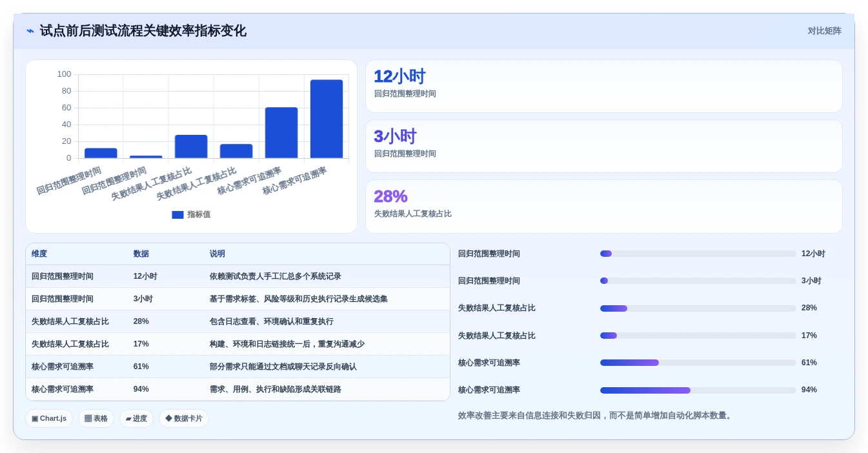Select the tallest chart bar near 94
This screenshot has height=453, width=868.
click(x=327, y=119)
